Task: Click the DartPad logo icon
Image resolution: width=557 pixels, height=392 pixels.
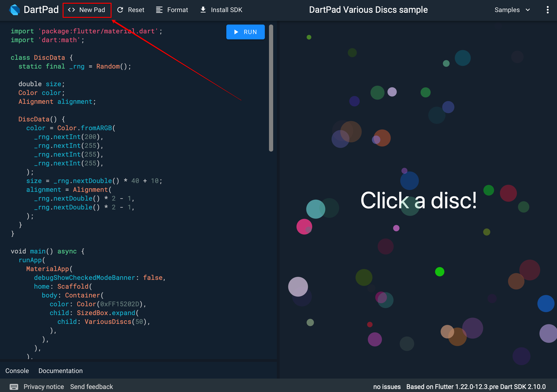Action: [x=14, y=10]
